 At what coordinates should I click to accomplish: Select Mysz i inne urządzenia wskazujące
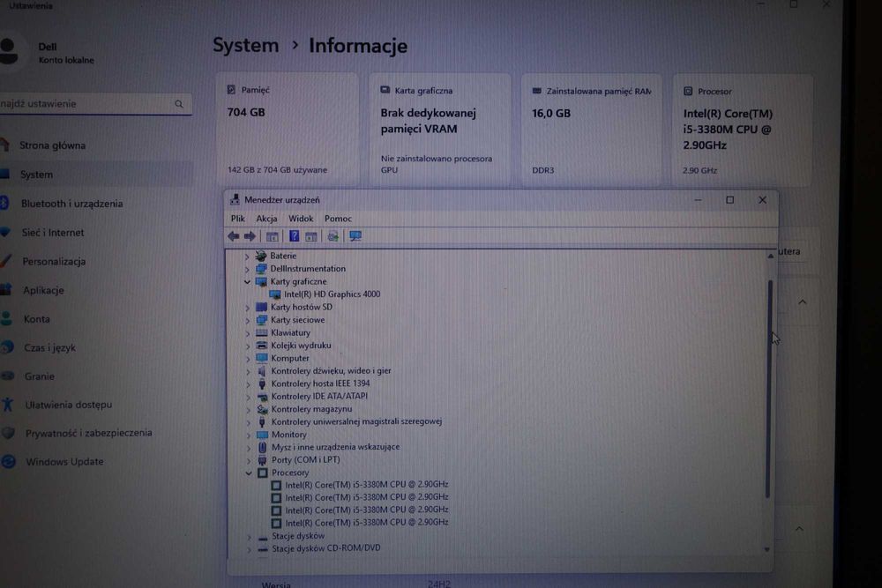click(x=335, y=447)
